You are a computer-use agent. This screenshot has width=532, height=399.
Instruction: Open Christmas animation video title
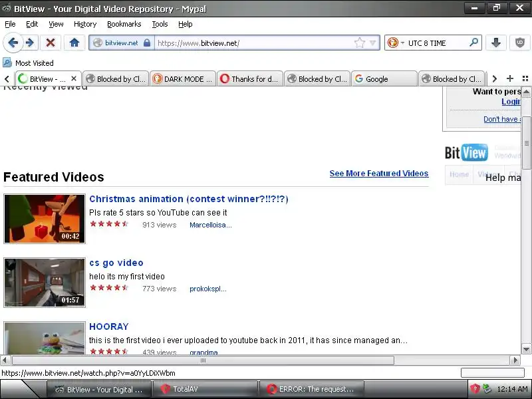[189, 199]
